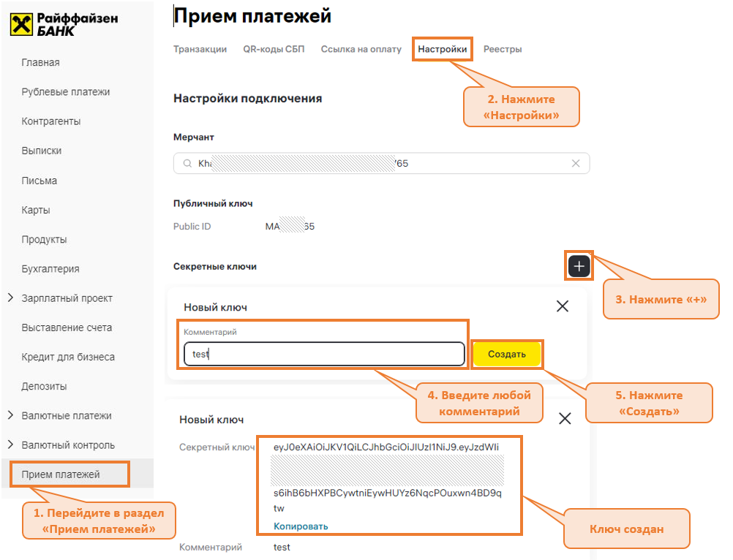
Task: Open the Выписки sidebar section
Action: (x=42, y=151)
